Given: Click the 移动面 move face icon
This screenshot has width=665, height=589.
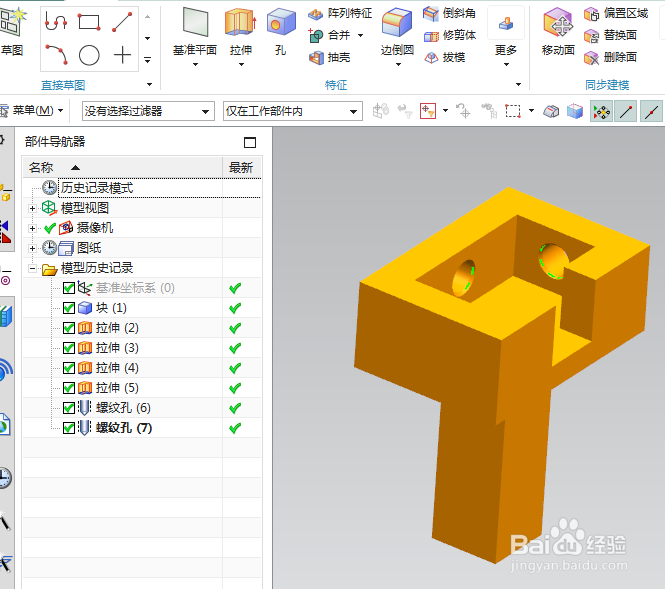Looking at the screenshot, I should tap(558, 24).
